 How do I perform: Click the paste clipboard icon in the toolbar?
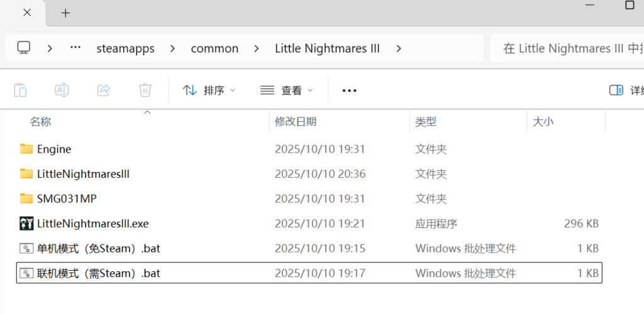coord(21,90)
